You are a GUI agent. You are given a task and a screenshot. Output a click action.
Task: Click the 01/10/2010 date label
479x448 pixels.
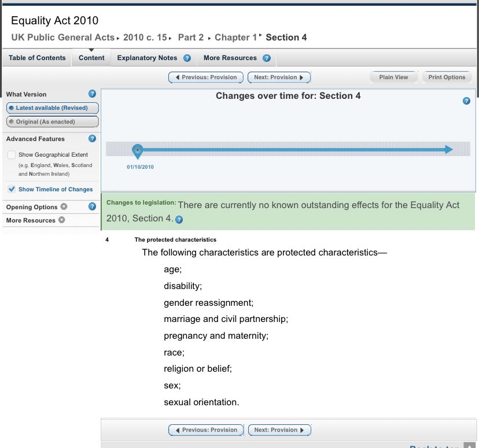pyautogui.click(x=140, y=167)
